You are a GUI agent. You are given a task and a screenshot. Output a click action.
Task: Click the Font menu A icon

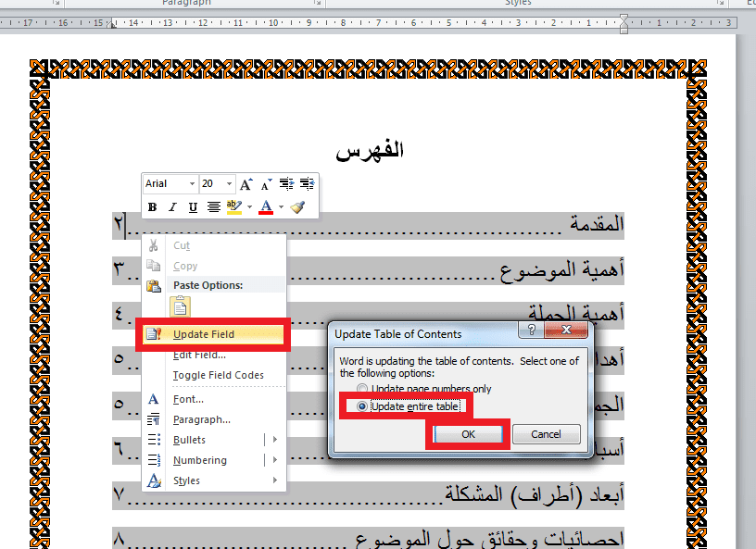[x=153, y=399]
